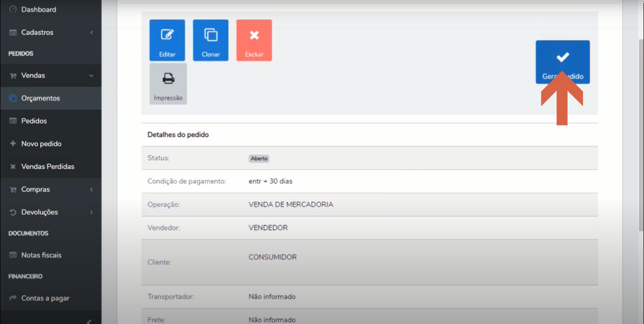This screenshot has height=324, width=644.
Task: Click the 'entr + 30 dias' payment value
Action: (x=270, y=181)
